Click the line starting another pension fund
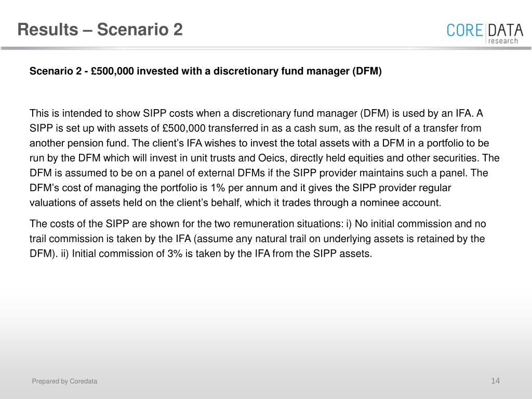Screen dimensions: 532x399 point(259,143)
